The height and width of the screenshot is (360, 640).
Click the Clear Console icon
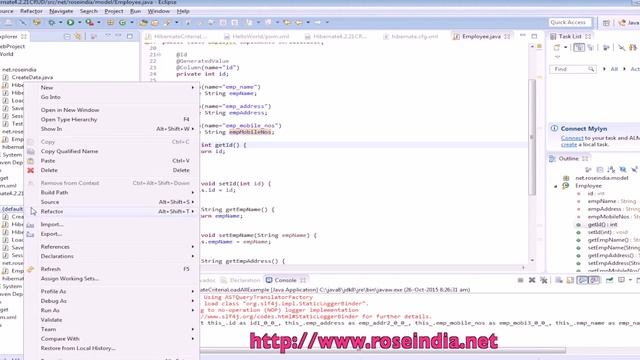click(x=559, y=280)
